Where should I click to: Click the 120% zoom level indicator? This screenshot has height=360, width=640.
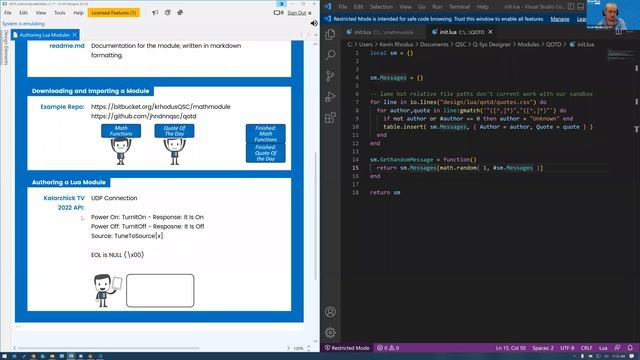click(x=298, y=348)
